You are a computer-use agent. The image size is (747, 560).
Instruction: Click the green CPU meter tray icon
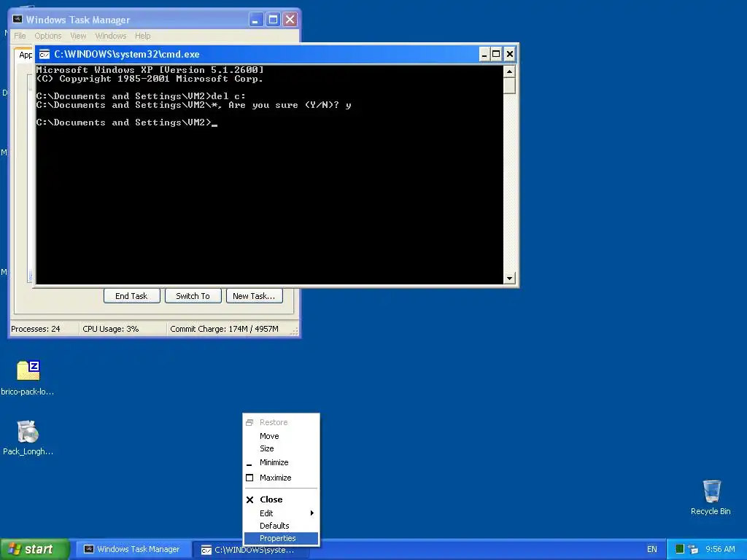(x=679, y=549)
